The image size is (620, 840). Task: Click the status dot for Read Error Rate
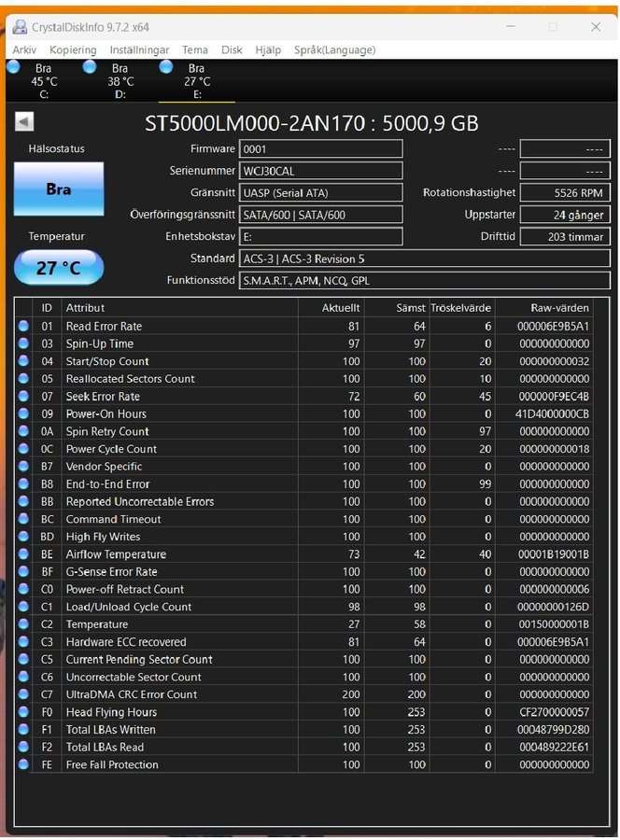tap(23, 326)
